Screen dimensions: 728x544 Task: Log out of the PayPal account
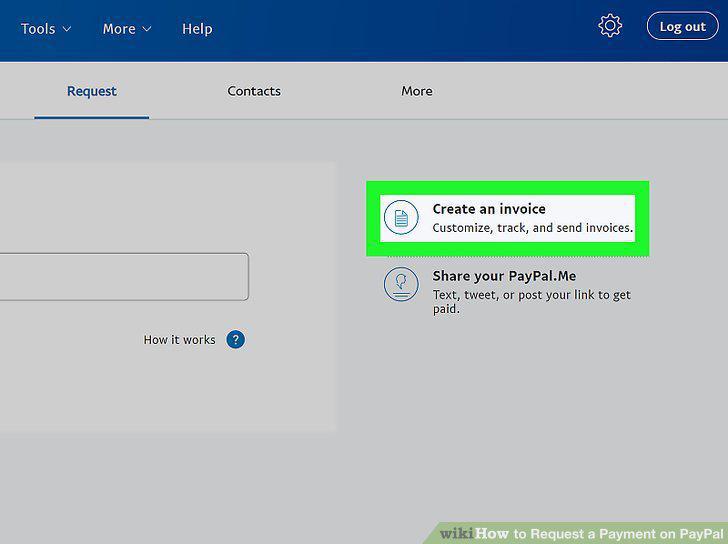coord(682,26)
